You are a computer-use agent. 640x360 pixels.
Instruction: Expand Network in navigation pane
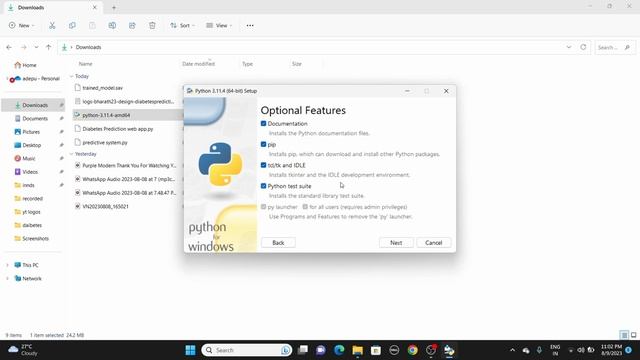pyautogui.click(x=7, y=279)
